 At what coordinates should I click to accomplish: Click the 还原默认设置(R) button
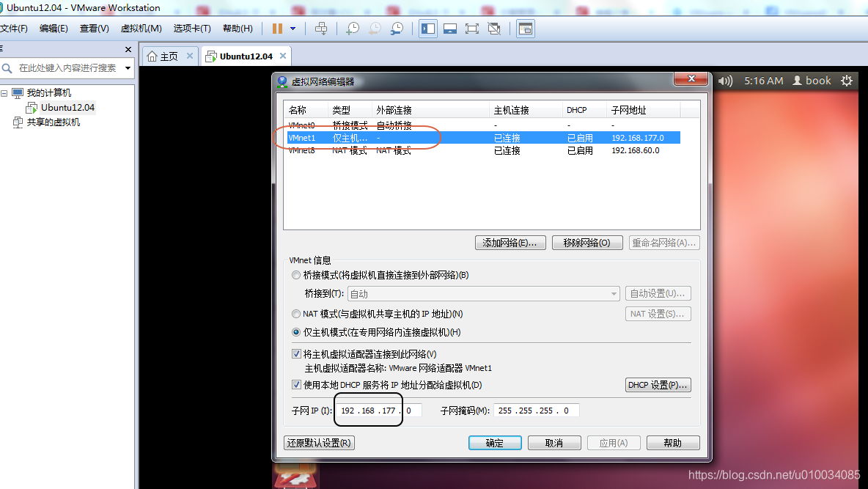click(x=319, y=443)
